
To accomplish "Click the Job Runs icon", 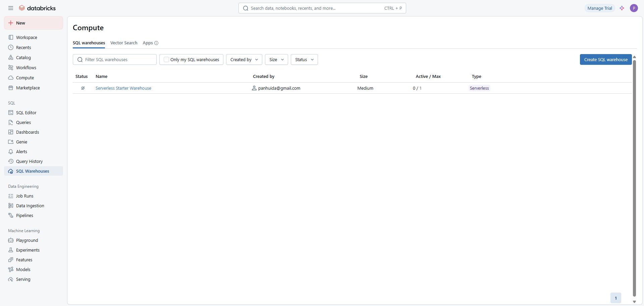I will 11,196.
